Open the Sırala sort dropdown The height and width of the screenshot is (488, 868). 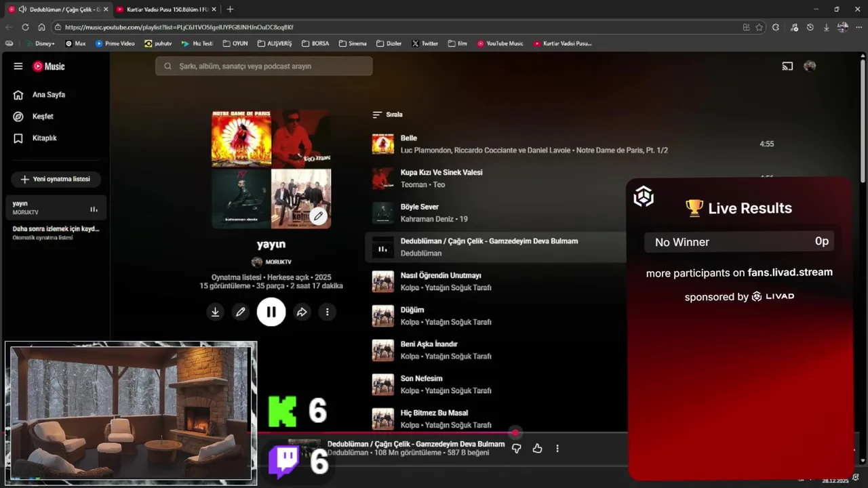coord(388,115)
